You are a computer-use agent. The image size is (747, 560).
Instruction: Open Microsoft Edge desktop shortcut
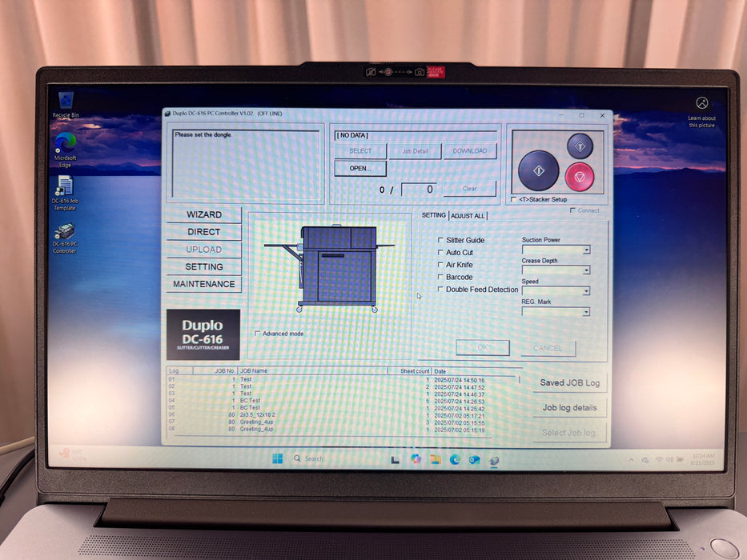pos(66,150)
